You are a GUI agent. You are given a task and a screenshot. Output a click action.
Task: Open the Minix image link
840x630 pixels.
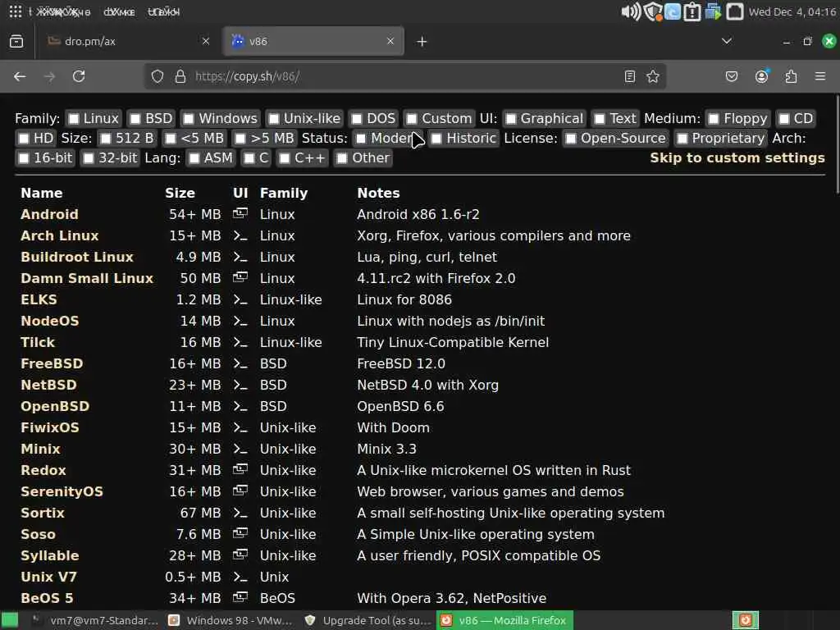[40, 449]
